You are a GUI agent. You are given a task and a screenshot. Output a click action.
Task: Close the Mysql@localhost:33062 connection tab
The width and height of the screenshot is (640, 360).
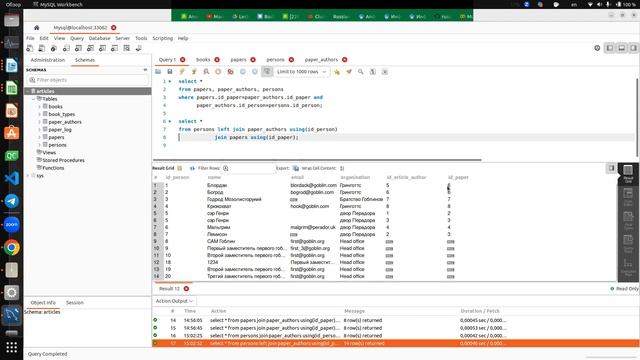(x=114, y=28)
